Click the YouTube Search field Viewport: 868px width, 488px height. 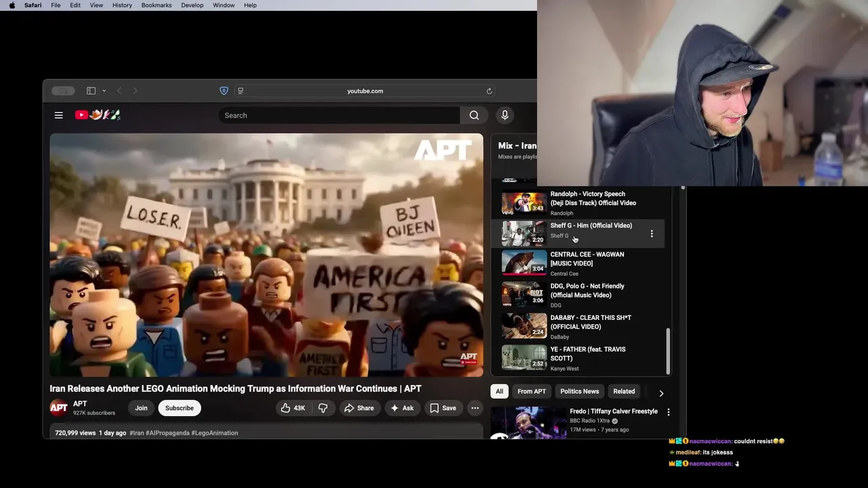339,115
